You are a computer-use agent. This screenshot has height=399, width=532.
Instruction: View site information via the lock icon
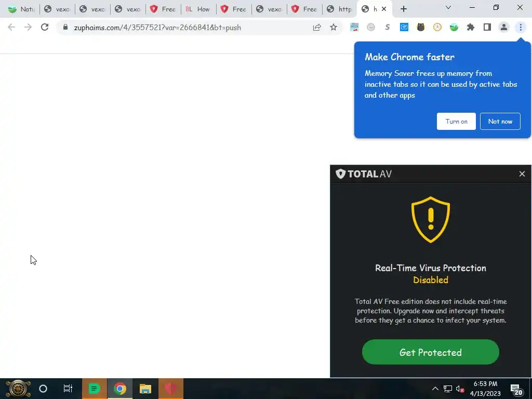click(x=65, y=27)
